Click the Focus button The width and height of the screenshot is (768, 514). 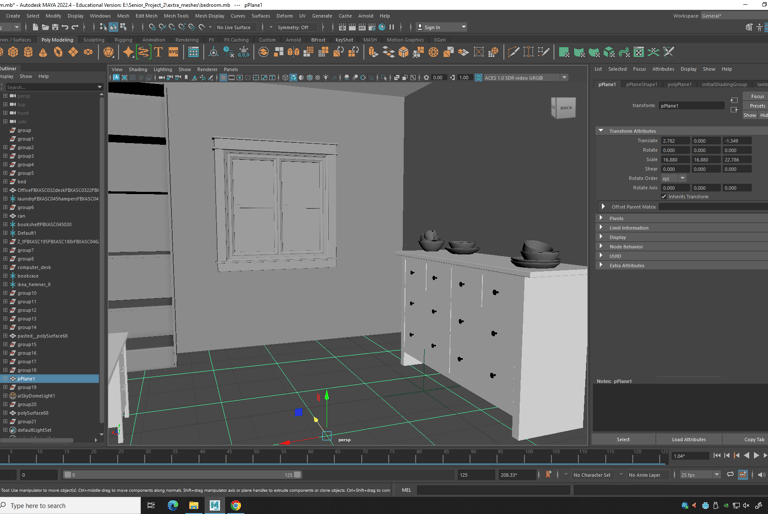coord(757,96)
